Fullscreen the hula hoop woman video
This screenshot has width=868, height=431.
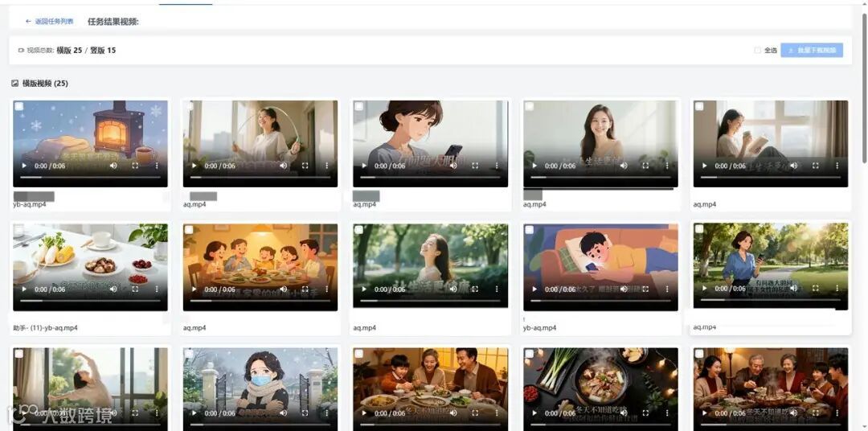point(305,166)
